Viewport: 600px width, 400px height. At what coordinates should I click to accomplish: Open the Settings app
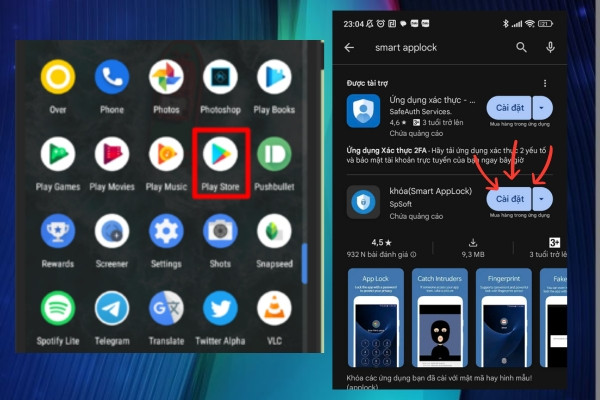coord(166,231)
